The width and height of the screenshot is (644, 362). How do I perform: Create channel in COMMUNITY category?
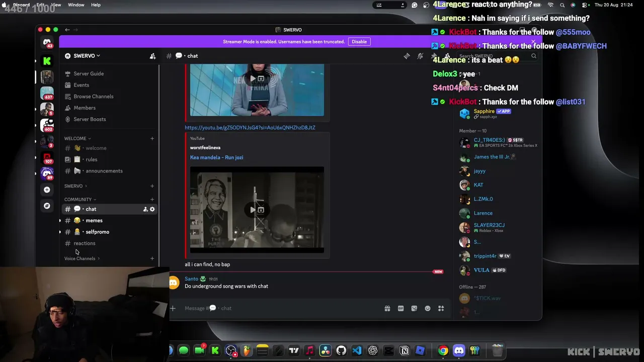pos(152,200)
